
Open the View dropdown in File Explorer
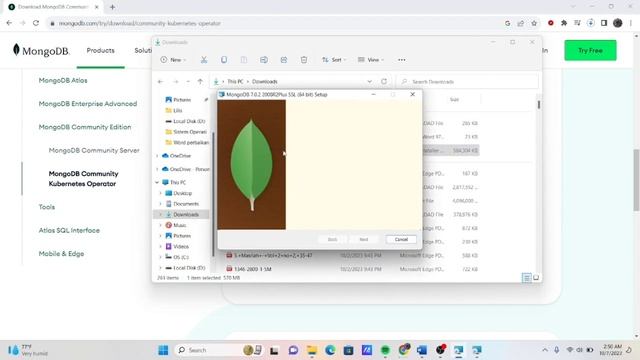[371, 60]
